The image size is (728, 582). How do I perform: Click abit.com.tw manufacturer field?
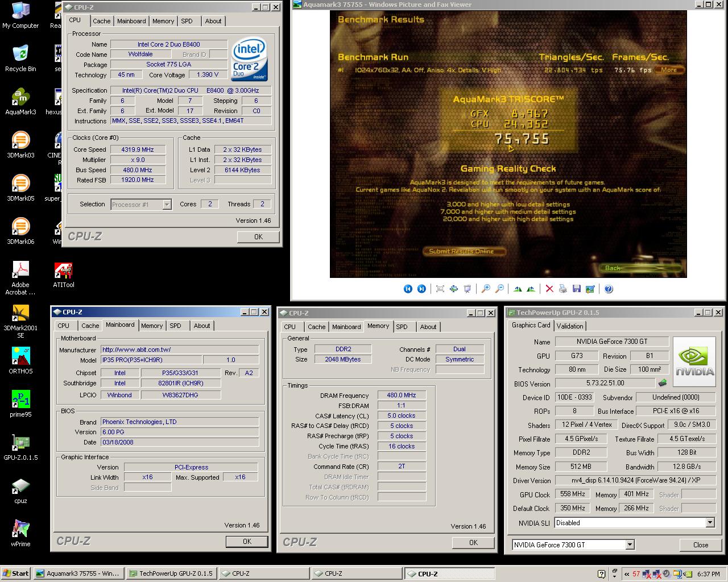(x=180, y=350)
